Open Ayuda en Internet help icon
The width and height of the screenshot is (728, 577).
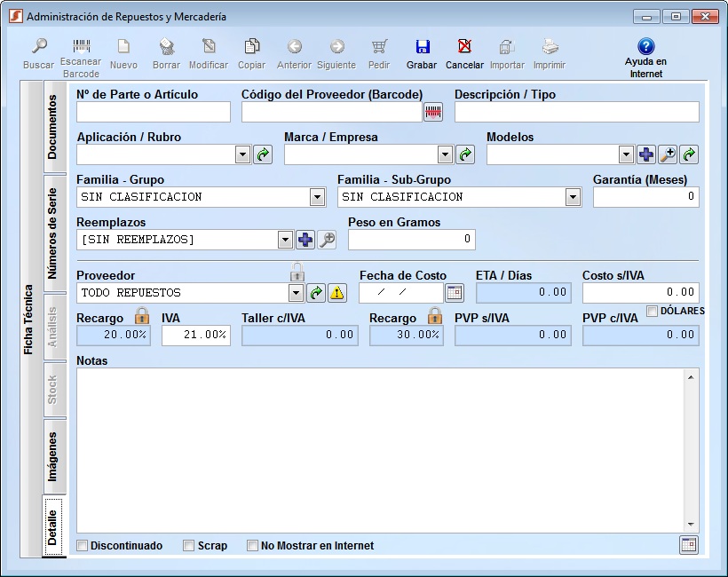point(645,46)
